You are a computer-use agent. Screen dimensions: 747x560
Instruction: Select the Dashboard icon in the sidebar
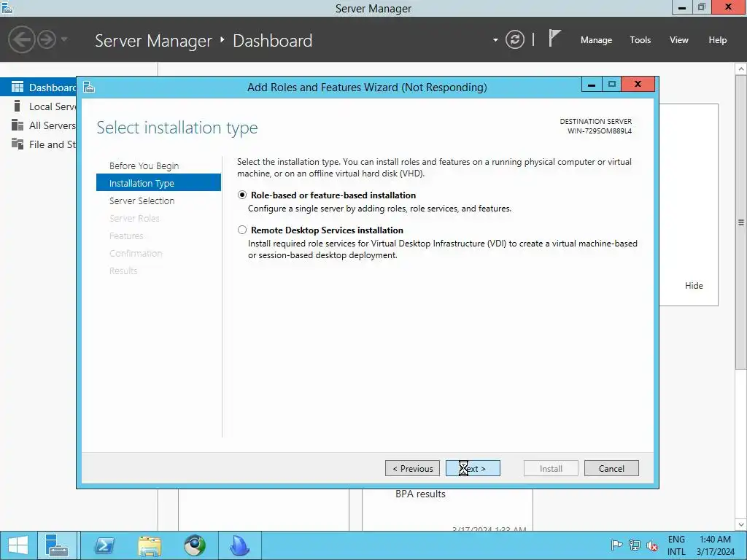(x=18, y=87)
